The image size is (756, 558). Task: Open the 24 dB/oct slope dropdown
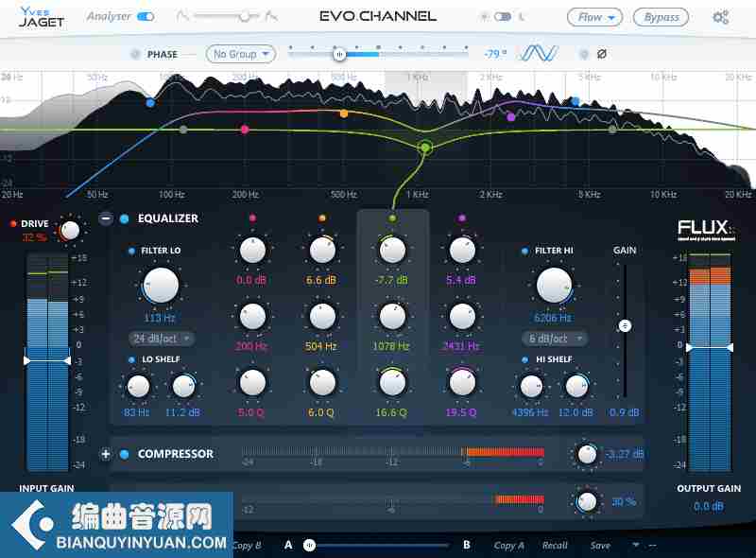pos(161,339)
